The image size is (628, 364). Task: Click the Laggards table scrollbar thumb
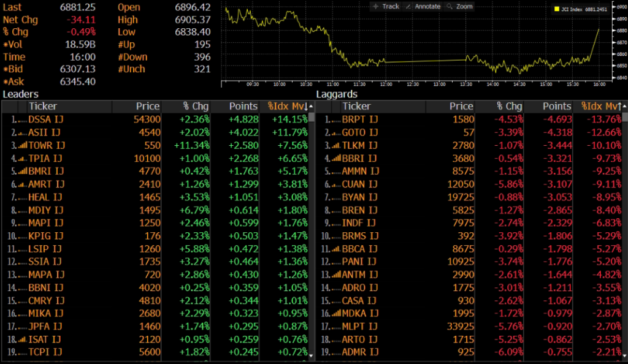click(625, 117)
